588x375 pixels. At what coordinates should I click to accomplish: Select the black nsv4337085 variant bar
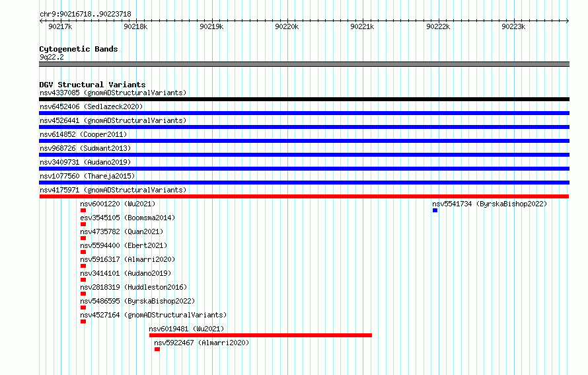pos(304,99)
